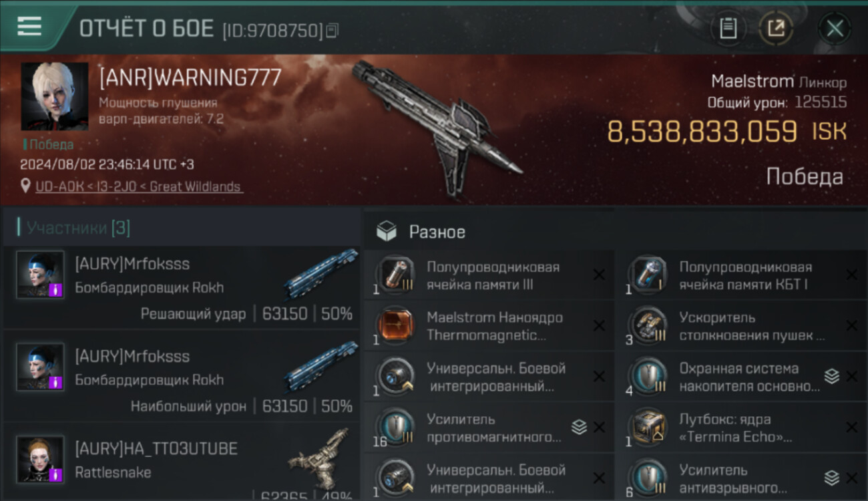Open the UD-AOK location link
The height and width of the screenshot is (501, 868).
pyautogui.click(x=139, y=186)
